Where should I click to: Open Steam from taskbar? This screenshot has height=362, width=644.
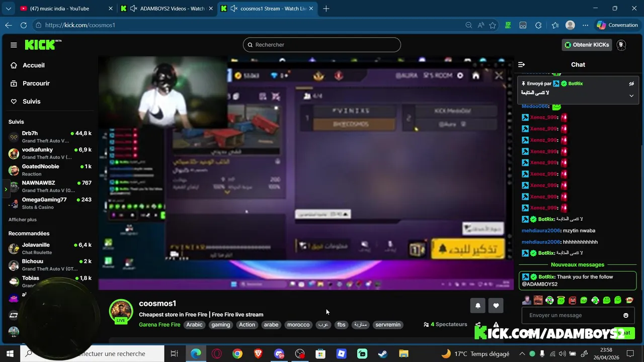(383, 353)
